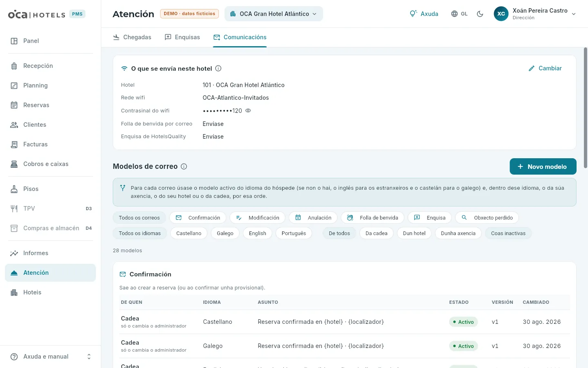Click the page vertical scrollbar
Image resolution: width=588 pixels, height=368 pixels.
click(586, 108)
